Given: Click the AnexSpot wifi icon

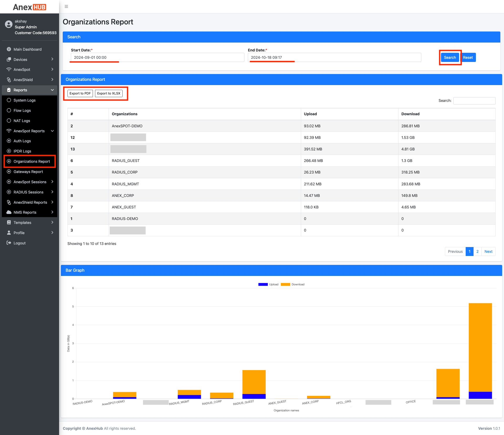Looking at the screenshot, I should 9,70.
